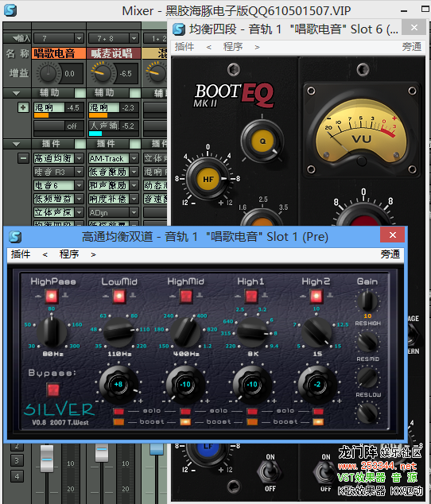Toggle boost LED under the High2 band
Image resolution: width=431 pixels, height=504 pixels.
coord(318,421)
